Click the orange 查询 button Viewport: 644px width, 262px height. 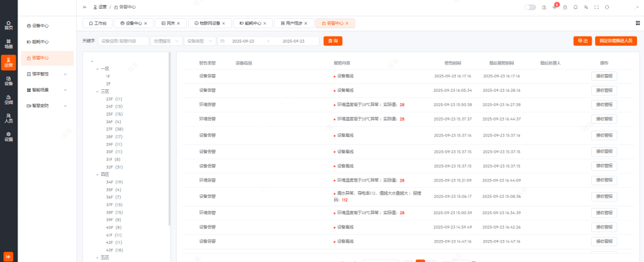(333, 41)
